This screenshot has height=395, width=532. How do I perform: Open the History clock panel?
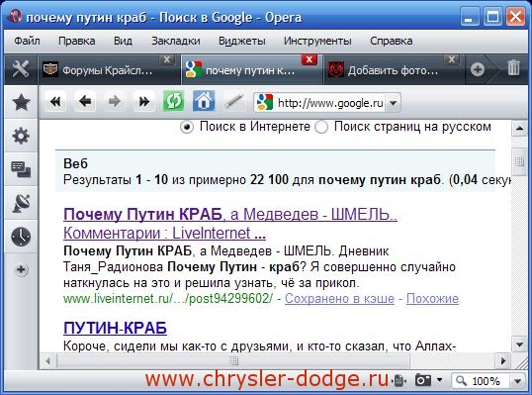[x=21, y=237]
